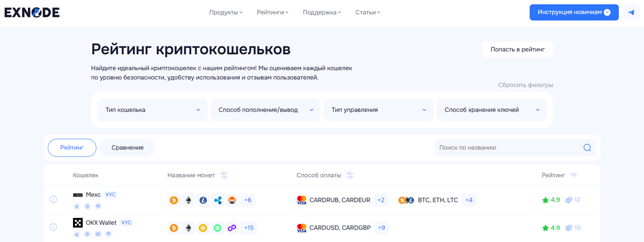This screenshot has height=242, width=644.
Task: Open the Продукты menu
Action: pos(226,12)
